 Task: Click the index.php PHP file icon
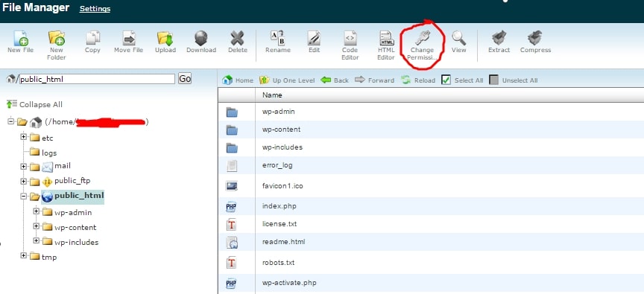pyautogui.click(x=231, y=207)
